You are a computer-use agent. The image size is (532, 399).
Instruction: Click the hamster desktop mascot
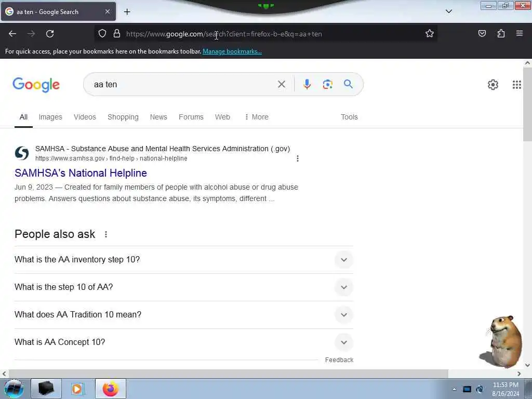click(501, 342)
